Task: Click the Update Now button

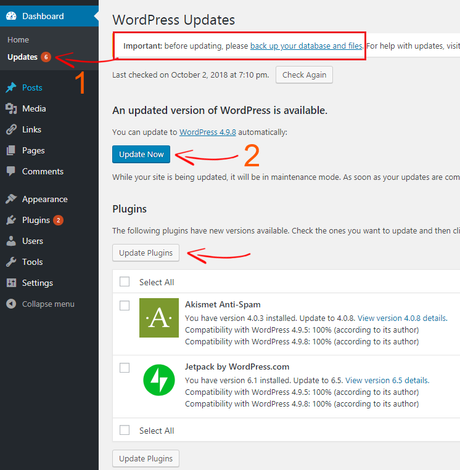Action: 141,154
